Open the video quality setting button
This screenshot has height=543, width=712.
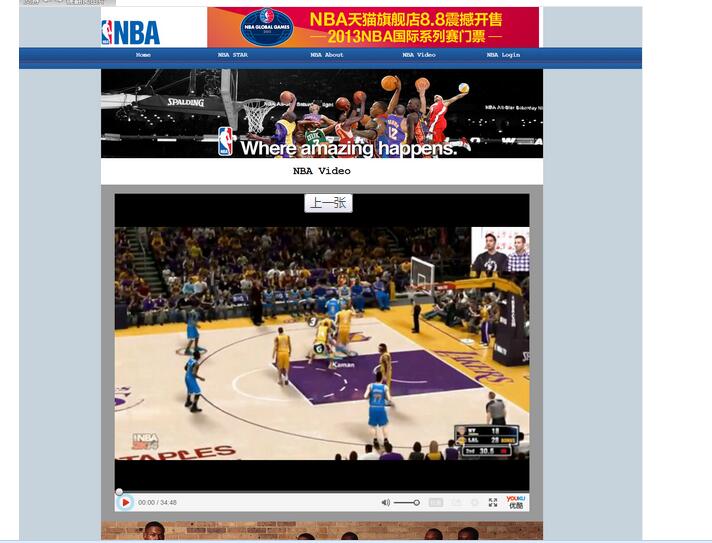tap(436, 502)
